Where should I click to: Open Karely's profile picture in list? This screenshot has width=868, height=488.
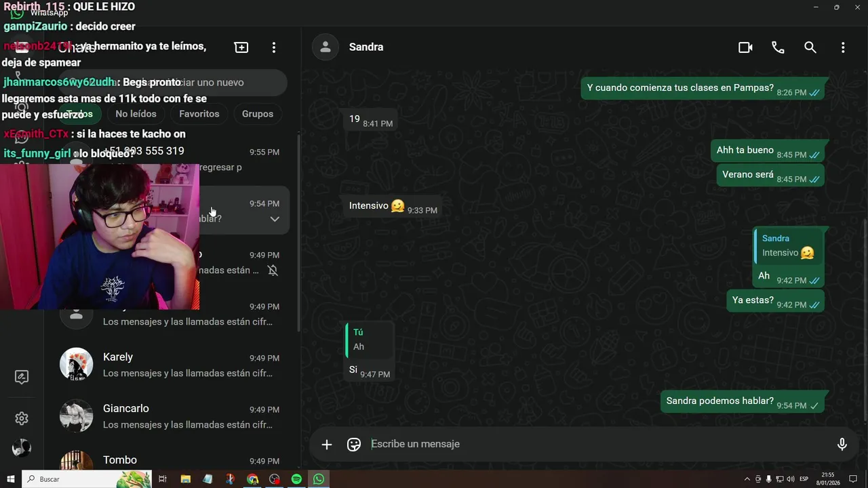pyautogui.click(x=77, y=365)
